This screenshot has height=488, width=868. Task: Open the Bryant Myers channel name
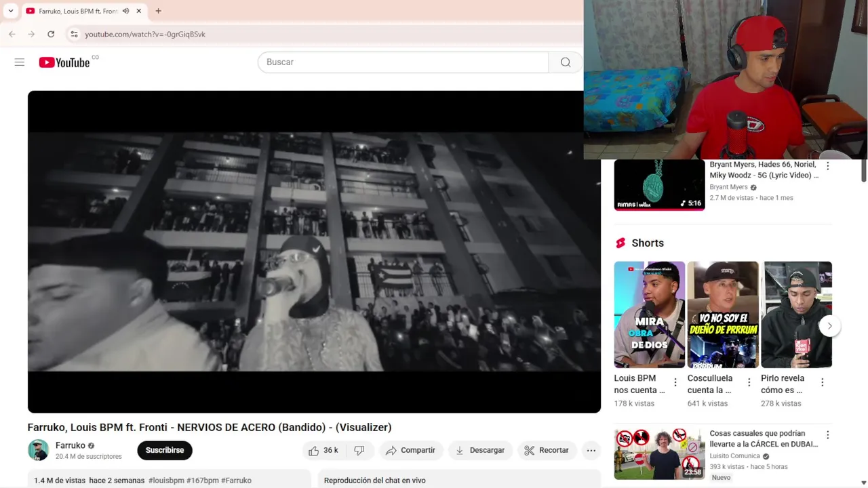[729, 187]
